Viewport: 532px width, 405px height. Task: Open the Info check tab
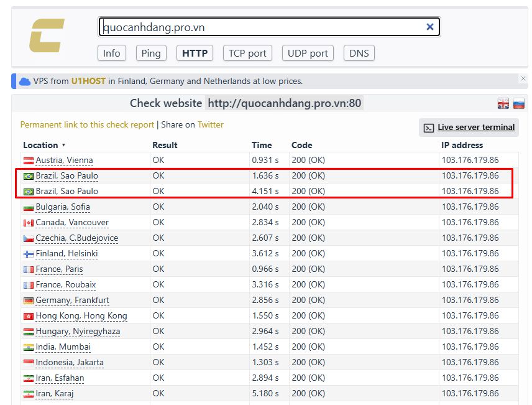(x=112, y=54)
